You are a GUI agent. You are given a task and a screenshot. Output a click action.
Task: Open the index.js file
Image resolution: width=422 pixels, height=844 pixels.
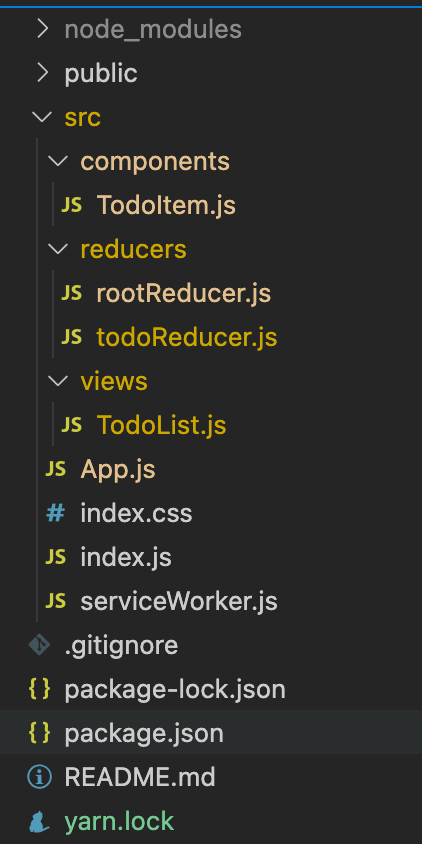tap(126, 558)
